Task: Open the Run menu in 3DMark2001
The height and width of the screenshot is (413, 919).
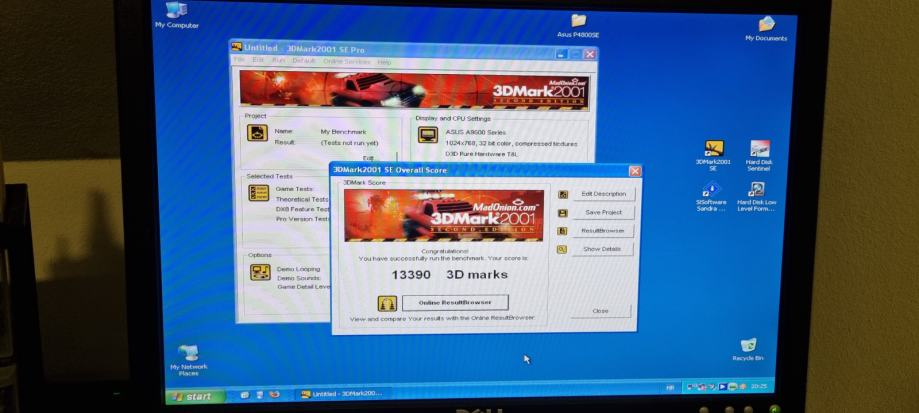Action: pyautogui.click(x=278, y=61)
